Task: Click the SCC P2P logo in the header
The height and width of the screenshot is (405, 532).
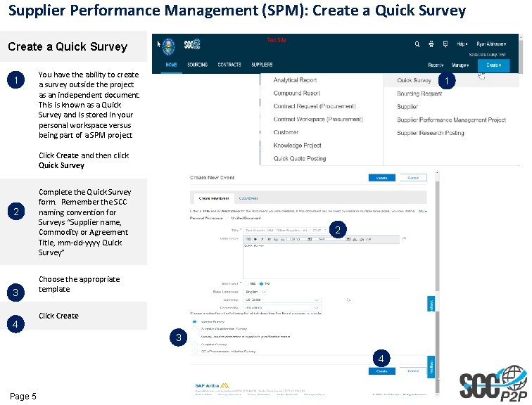Action: tap(192, 44)
